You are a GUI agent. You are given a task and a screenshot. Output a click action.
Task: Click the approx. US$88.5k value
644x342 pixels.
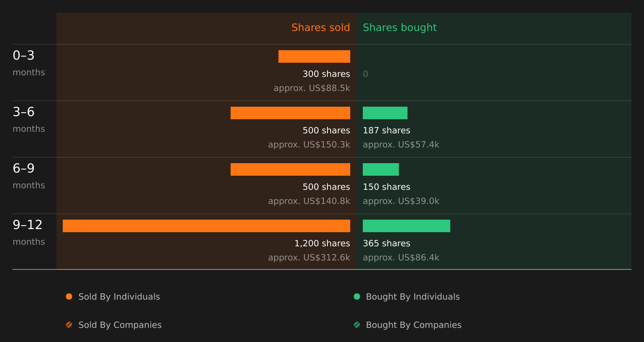click(312, 88)
